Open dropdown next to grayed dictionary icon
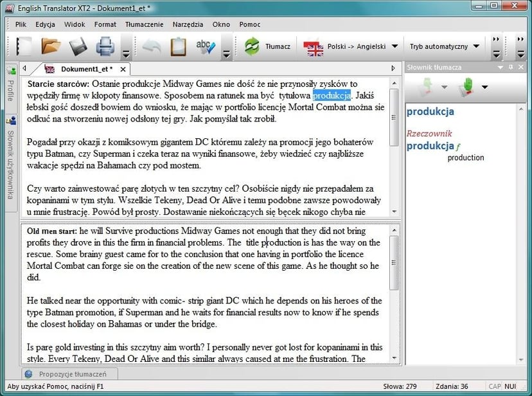The height and width of the screenshot is (396, 532). (444, 87)
